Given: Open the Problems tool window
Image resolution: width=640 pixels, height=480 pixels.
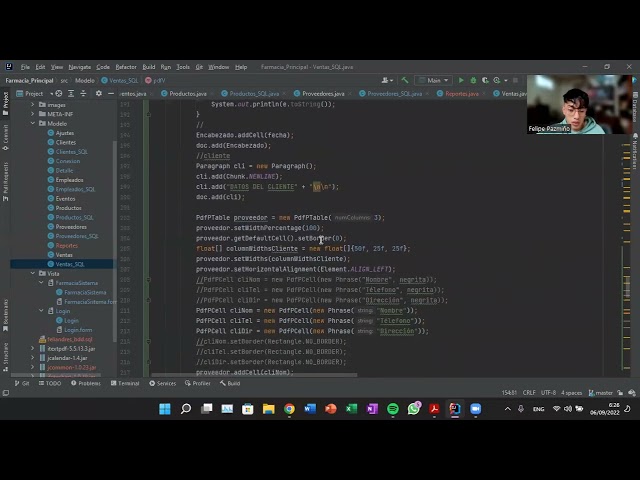Looking at the screenshot, I should click(x=86, y=383).
